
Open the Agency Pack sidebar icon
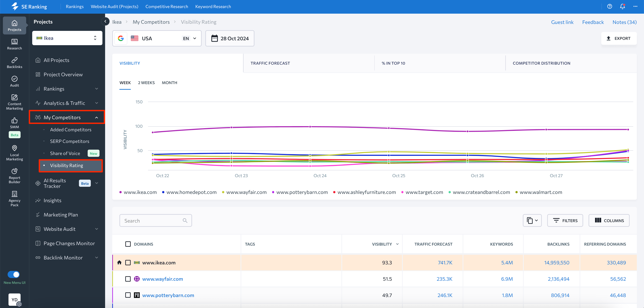click(15, 198)
